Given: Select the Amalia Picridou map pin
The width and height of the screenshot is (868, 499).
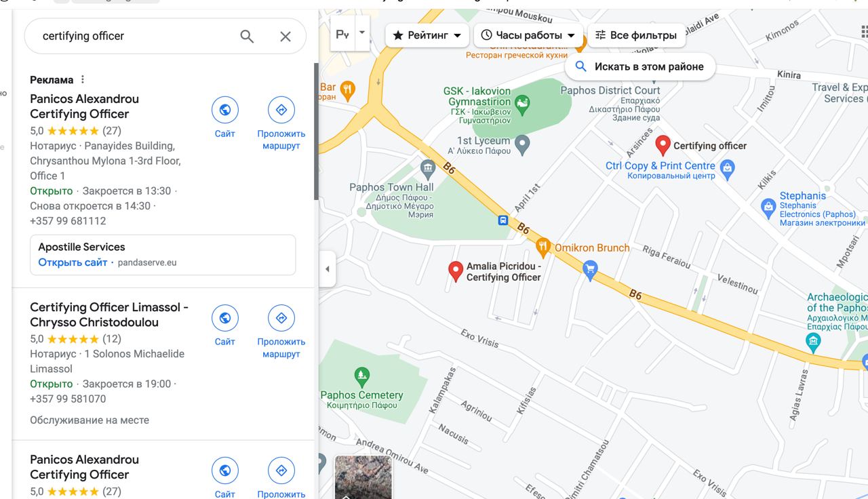Looking at the screenshot, I should [x=456, y=272].
